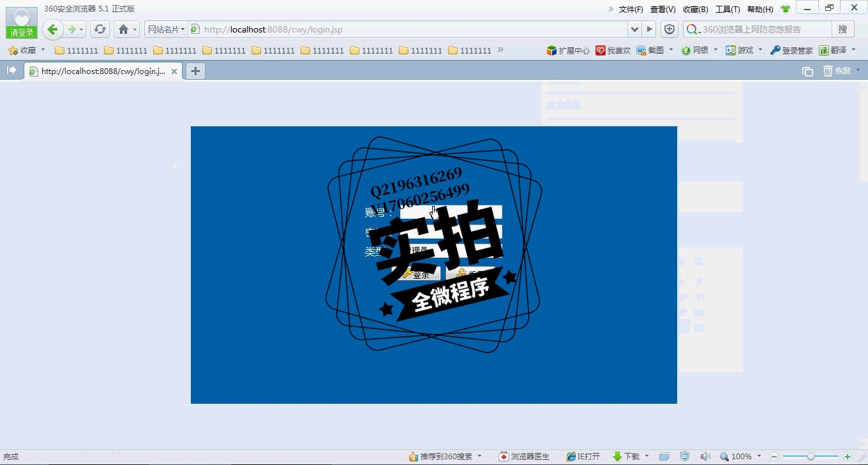
Task: Open the 下载 download manager
Action: pos(626,457)
